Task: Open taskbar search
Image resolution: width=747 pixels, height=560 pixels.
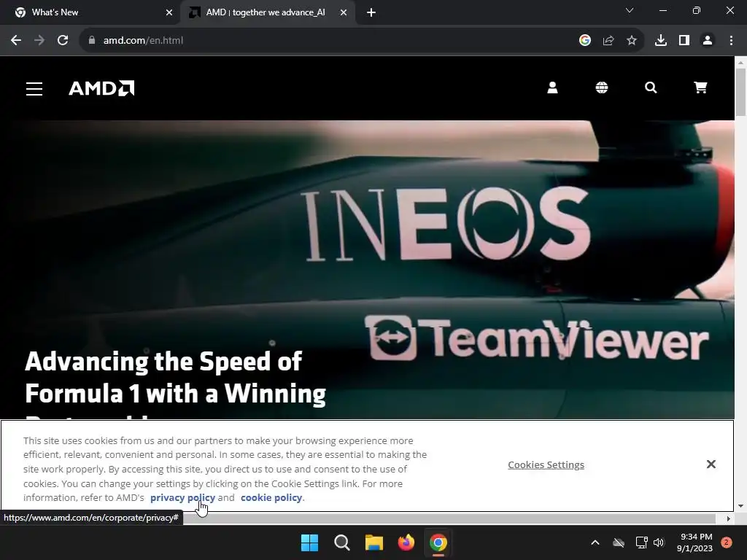Action: (342, 542)
